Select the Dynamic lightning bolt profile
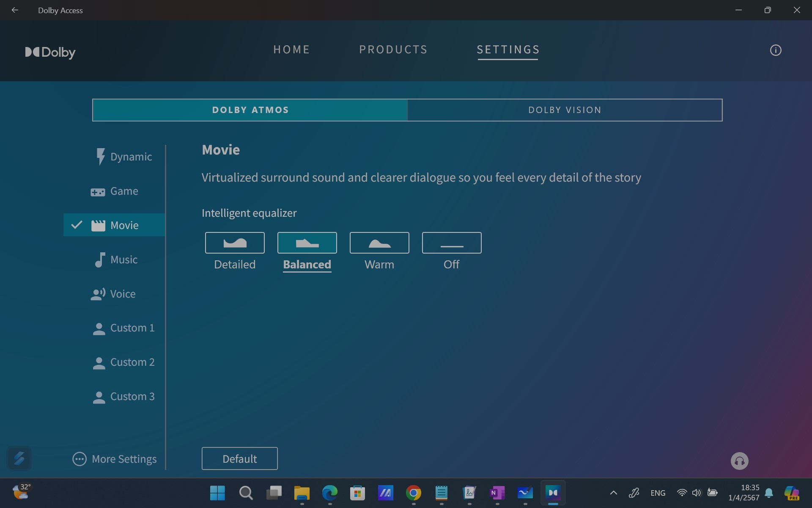This screenshot has height=508, width=812. 123,157
